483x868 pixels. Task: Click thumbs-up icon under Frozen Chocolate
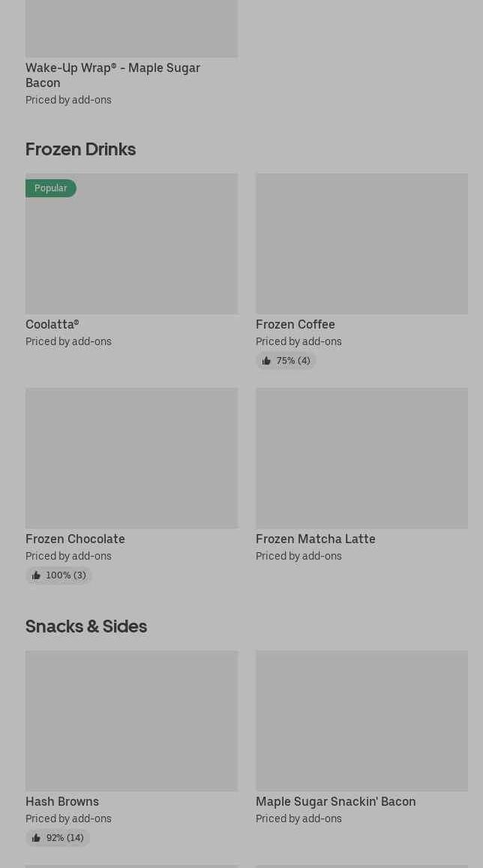[36, 575]
